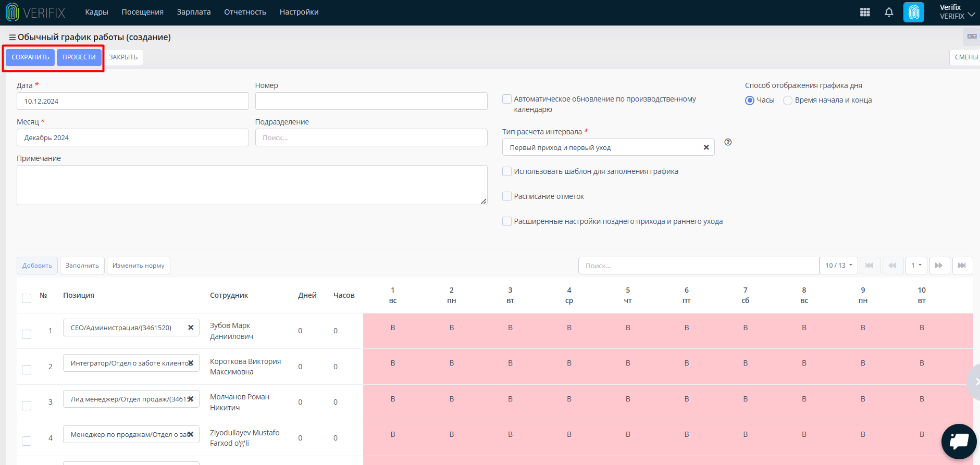Viewport: 980px width, 465px height.
Task: Click the Сотрудник column header
Action: coord(229,295)
